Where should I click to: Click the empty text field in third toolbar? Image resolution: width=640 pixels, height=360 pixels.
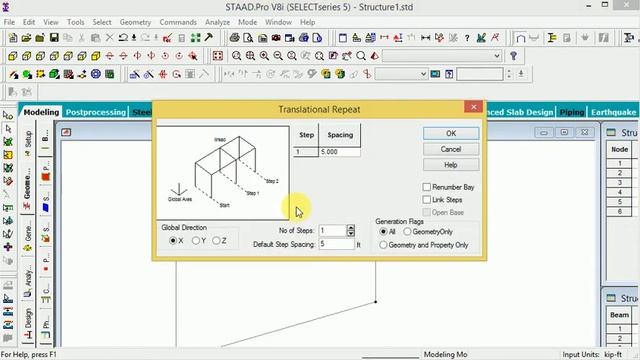(x=480, y=74)
